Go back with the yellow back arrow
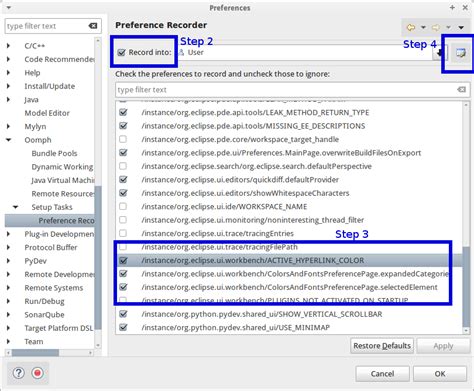 (411, 27)
